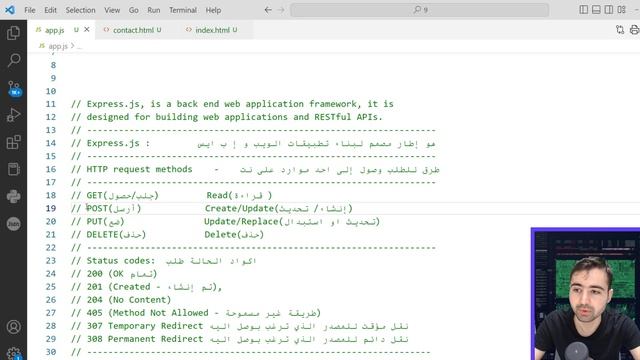
Task: Open the notebook-style icon in activity bar
Action: [13, 169]
